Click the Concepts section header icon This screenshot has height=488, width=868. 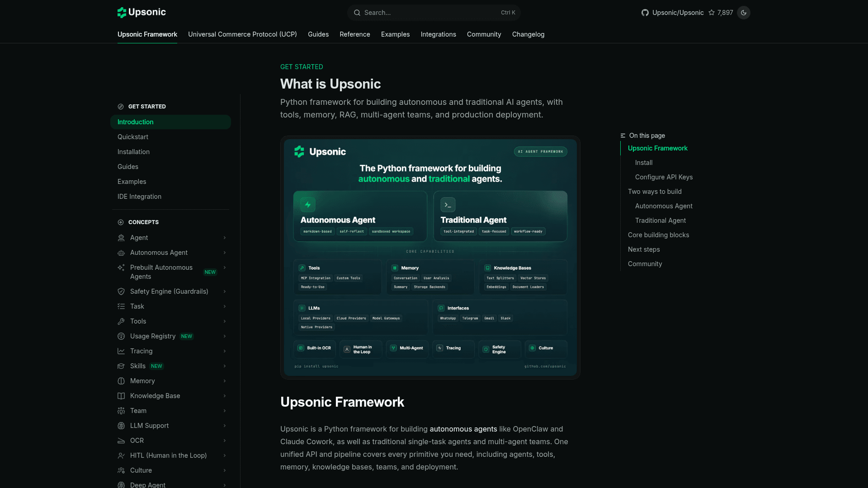[121, 222]
